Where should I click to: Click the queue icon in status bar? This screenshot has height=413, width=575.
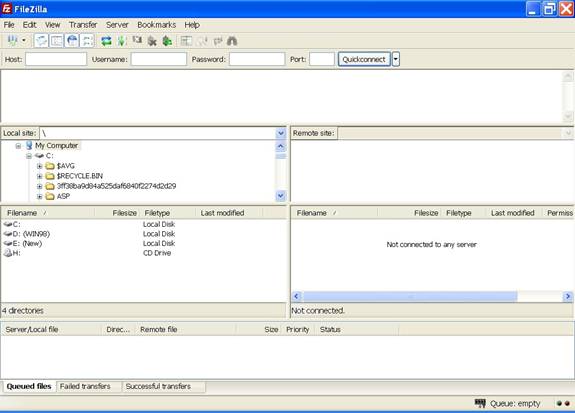480,403
